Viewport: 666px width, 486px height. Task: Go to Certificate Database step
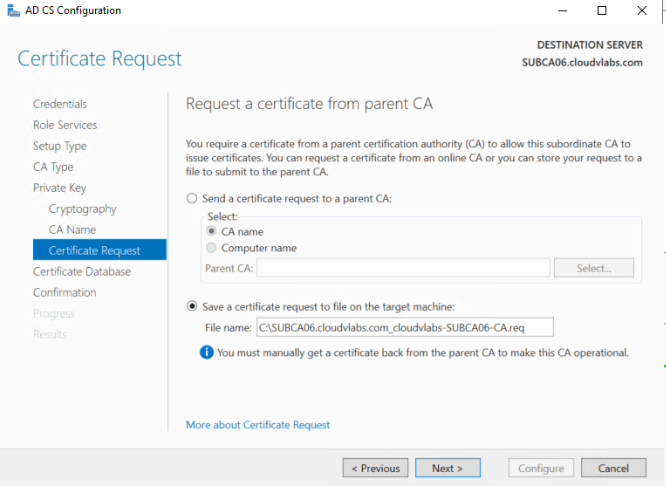[x=82, y=271]
